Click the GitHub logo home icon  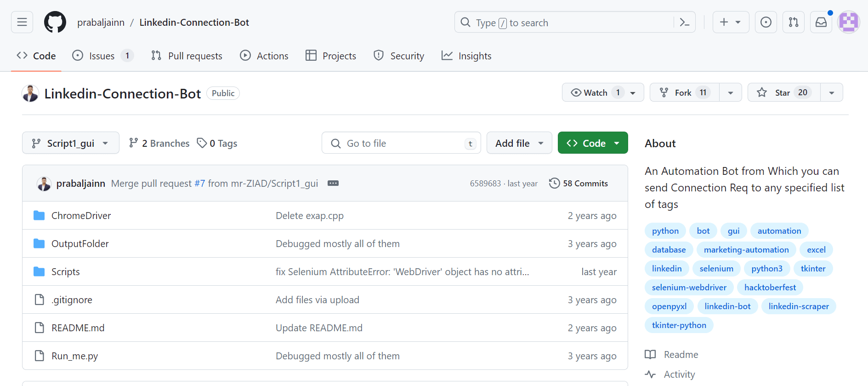pyautogui.click(x=55, y=22)
